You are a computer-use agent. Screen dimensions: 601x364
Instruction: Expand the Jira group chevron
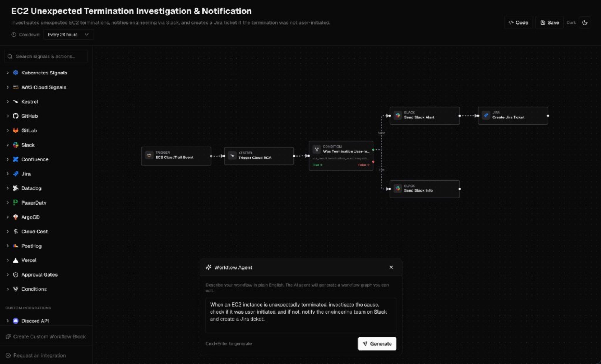click(x=8, y=174)
